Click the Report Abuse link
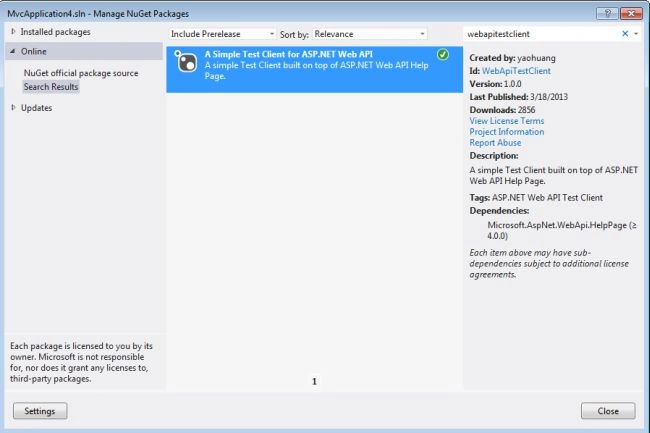 tap(495, 143)
